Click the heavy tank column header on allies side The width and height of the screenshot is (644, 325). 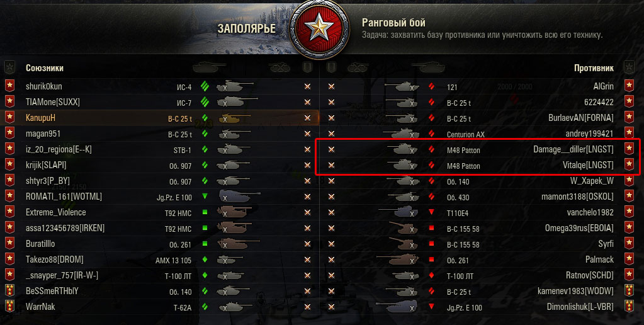click(x=210, y=67)
